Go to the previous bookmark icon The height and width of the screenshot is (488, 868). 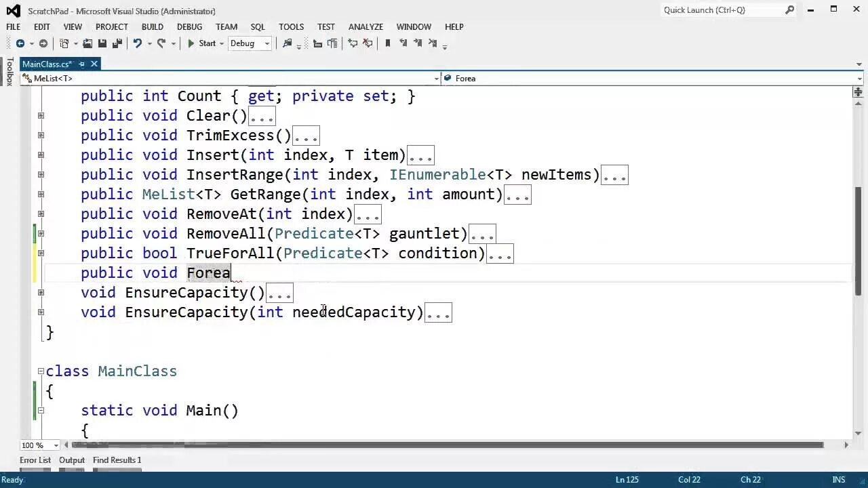pos(403,43)
